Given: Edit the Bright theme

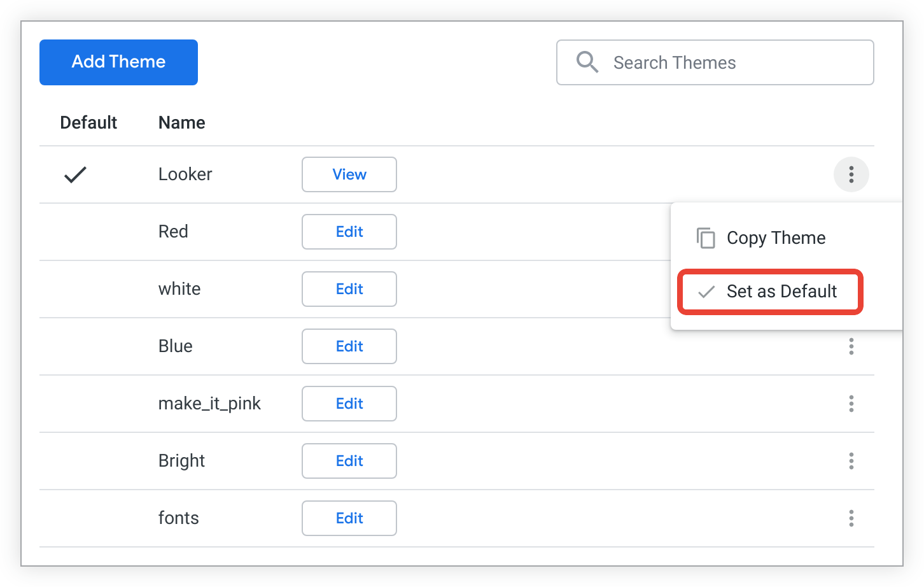Looking at the screenshot, I should (349, 461).
